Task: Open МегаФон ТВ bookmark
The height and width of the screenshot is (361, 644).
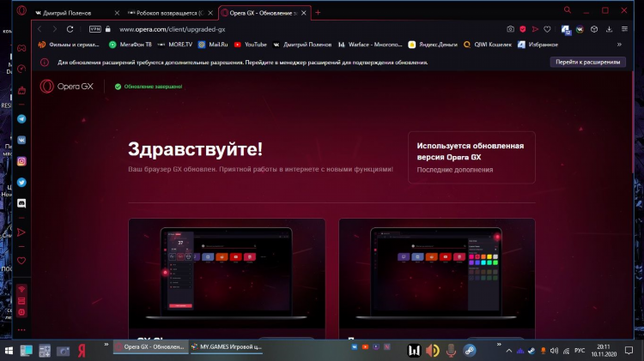Action: click(x=131, y=45)
